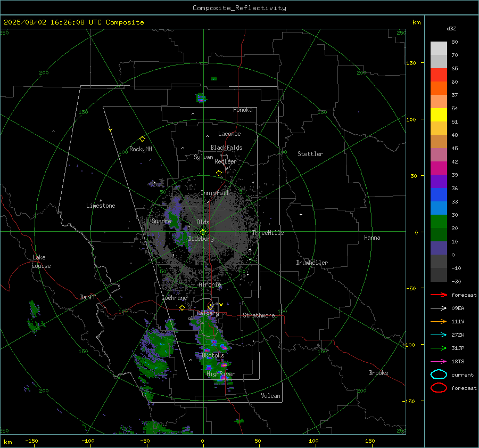
Task: Click the yellow 'km' label at bottom left
Action: tap(7, 442)
